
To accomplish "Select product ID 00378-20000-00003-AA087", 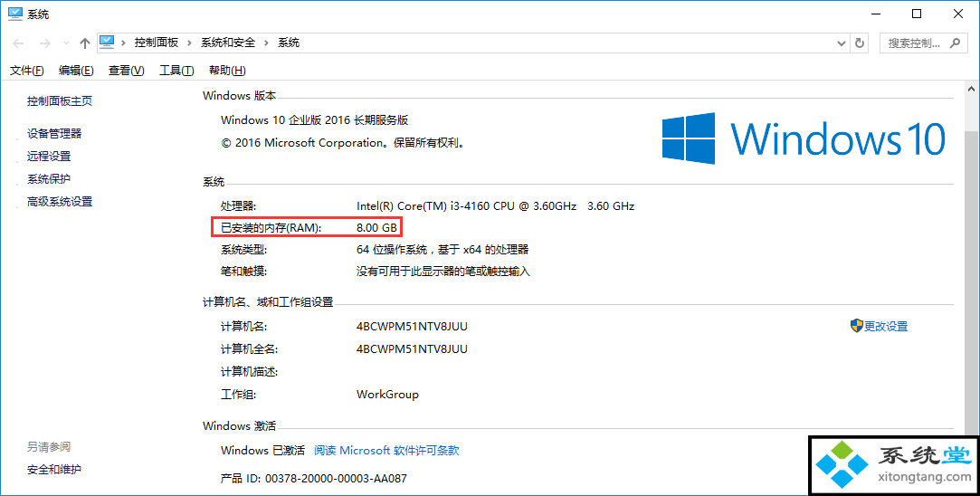I will (337, 479).
